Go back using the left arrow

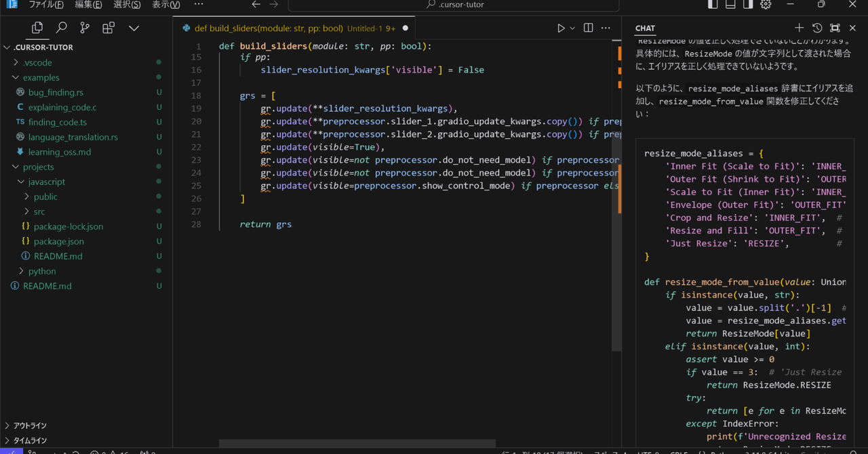[x=256, y=5]
